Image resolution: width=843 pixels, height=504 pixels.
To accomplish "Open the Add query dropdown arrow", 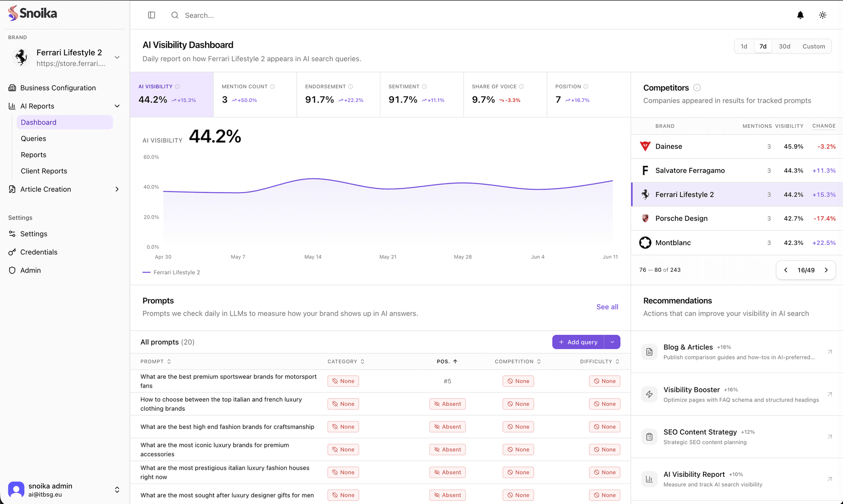I will click(x=612, y=342).
